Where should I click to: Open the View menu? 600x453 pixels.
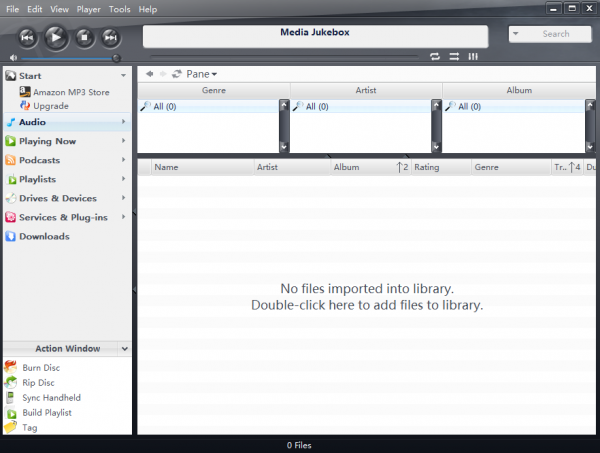pyautogui.click(x=59, y=9)
